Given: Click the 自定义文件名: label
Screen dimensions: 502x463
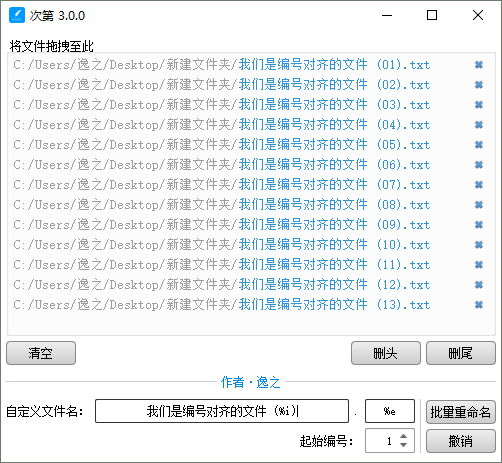Looking at the screenshot, I should [x=45, y=411].
